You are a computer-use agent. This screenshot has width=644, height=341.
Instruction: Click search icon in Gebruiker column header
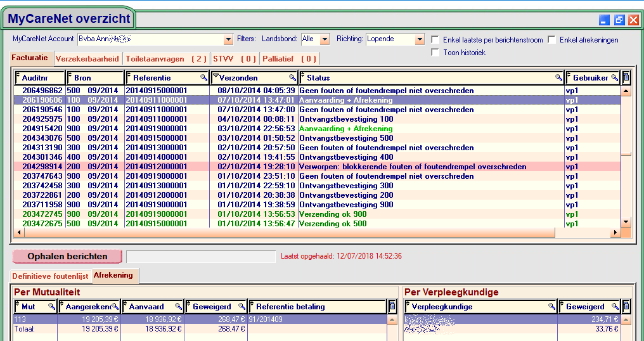(614, 78)
